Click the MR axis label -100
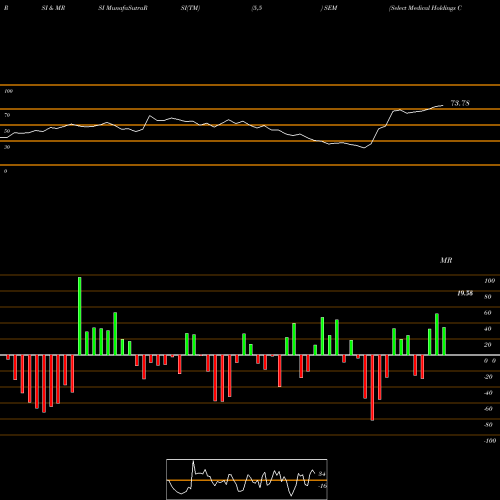The width and height of the screenshot is (500, 500). (x=490, y=441)
